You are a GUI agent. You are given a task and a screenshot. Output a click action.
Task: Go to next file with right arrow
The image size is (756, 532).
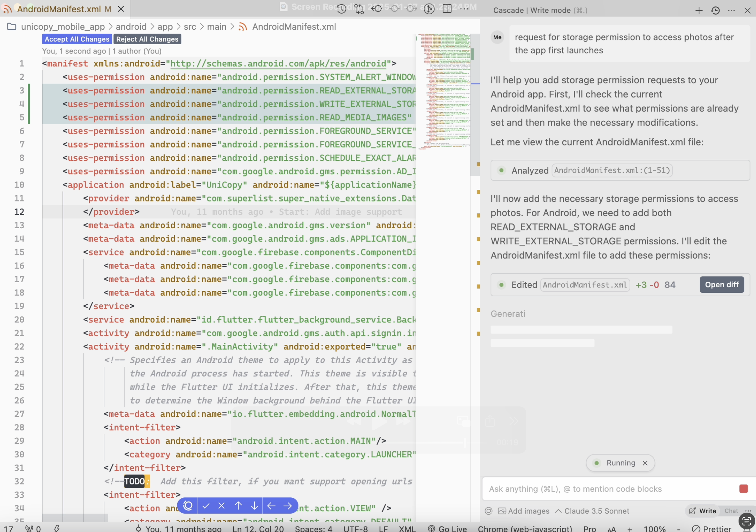[288, 505]
